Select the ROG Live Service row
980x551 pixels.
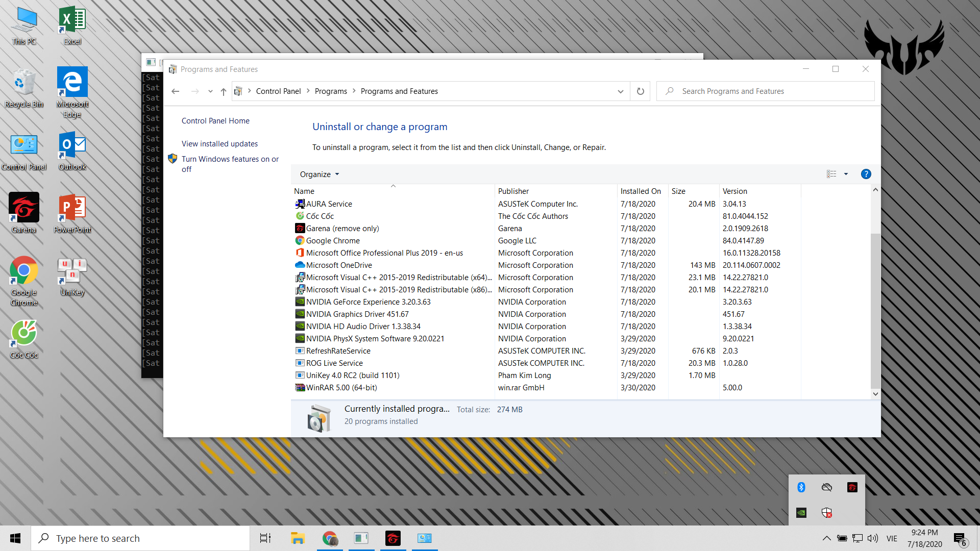546,363
